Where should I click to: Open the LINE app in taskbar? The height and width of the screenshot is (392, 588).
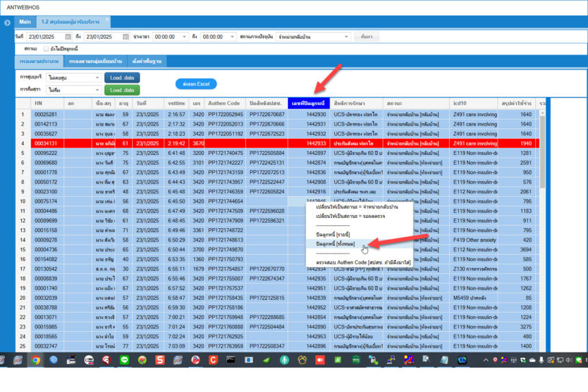point(124,360)
